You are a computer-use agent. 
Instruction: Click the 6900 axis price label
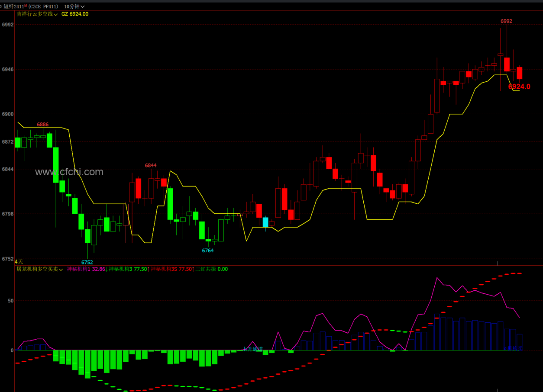coord(8,114)
